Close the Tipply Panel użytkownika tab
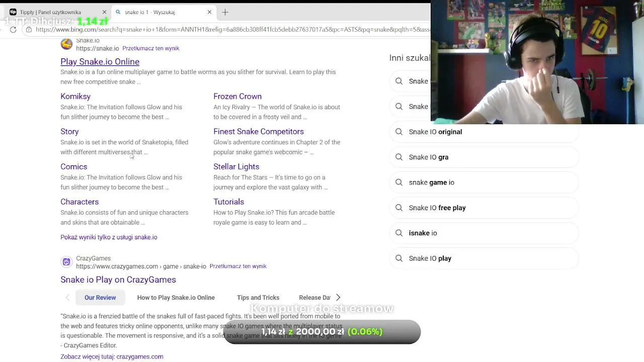The image size is (644, 362). point(104,12)
